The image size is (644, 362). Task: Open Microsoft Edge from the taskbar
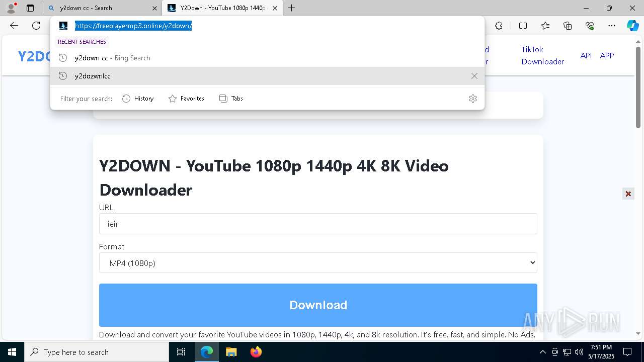[x=207, y=352]
